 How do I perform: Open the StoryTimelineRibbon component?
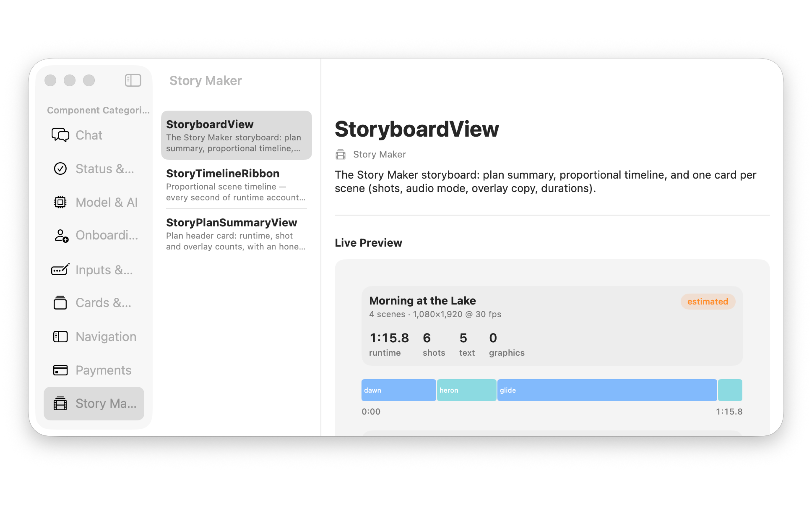236,184
